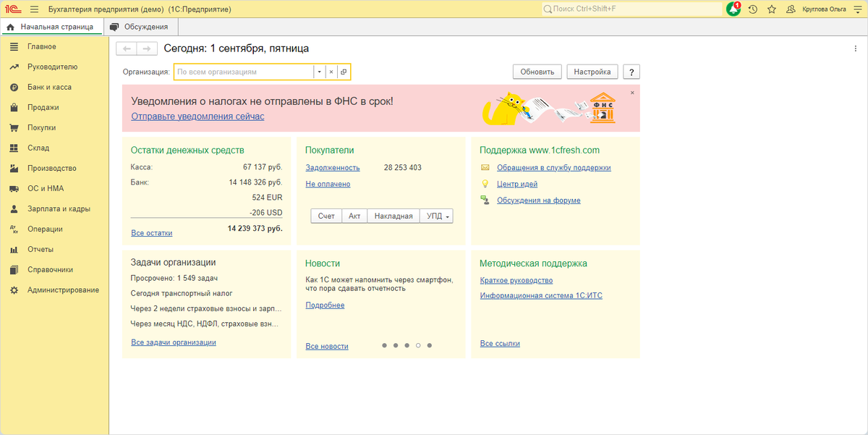
Task: Select Просрочено: 1 549 задач text
Action: coord(174,278)
